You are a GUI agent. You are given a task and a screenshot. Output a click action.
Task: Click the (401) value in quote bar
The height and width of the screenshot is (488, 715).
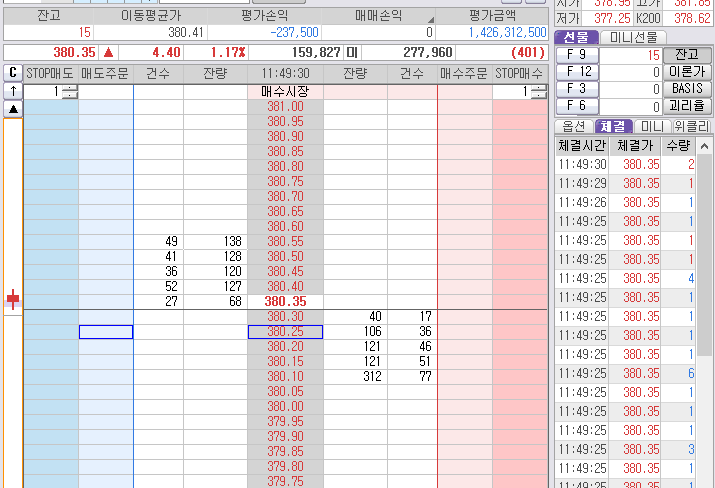pos(528,52)
